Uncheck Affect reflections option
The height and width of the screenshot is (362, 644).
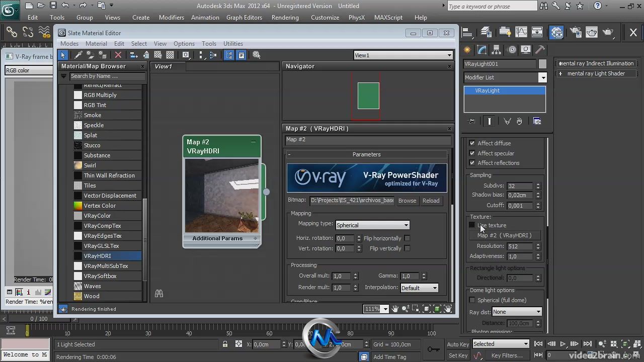(472, 163)
